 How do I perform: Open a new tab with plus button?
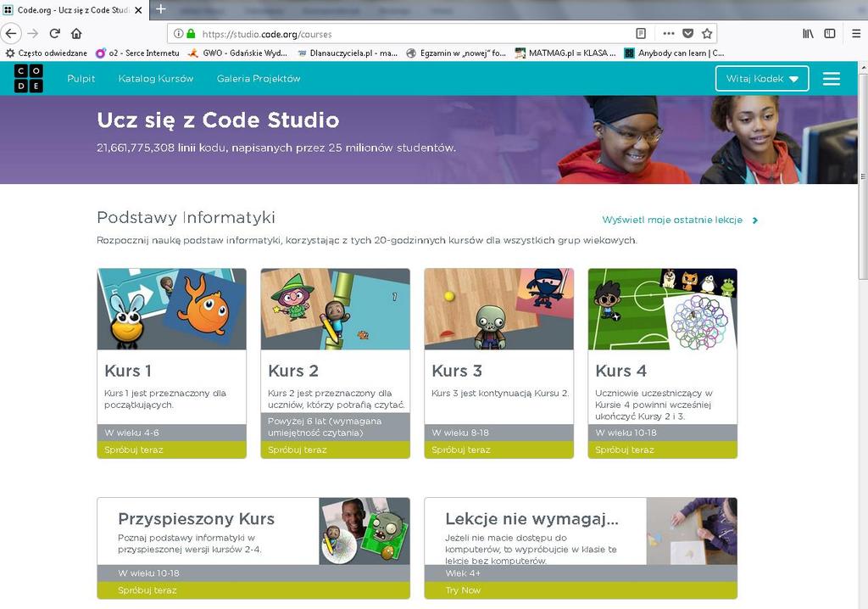point(160,8)
